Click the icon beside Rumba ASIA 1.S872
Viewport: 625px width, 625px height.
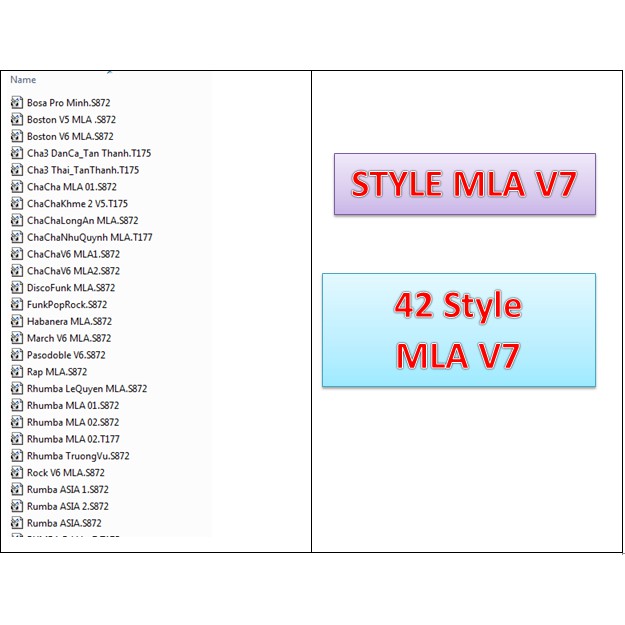coord(17,489)
